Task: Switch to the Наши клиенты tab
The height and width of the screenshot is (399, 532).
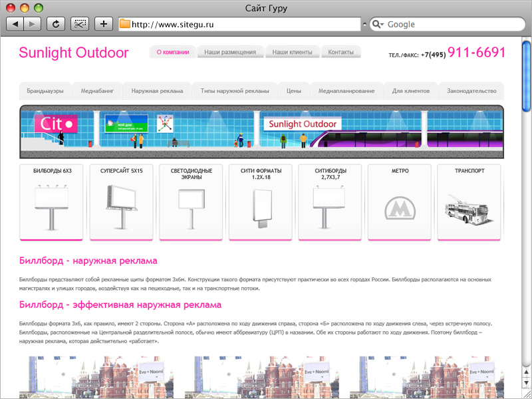Action: click(292, 53)
